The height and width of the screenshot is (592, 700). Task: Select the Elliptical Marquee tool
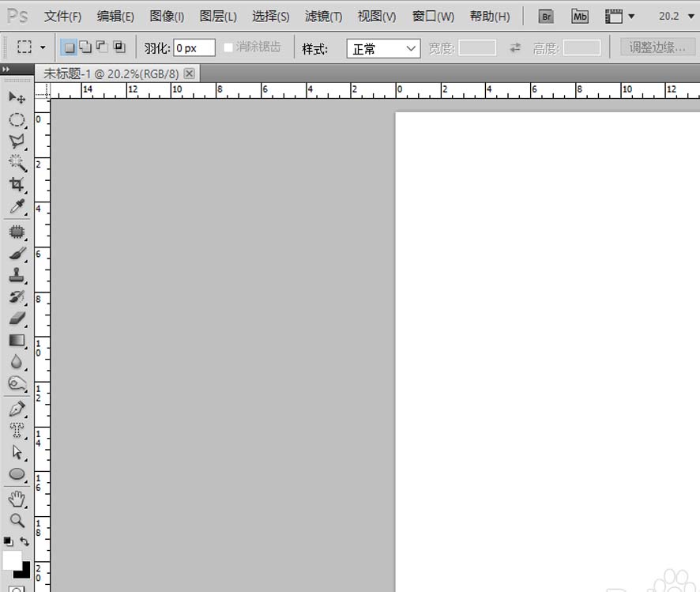17,119
